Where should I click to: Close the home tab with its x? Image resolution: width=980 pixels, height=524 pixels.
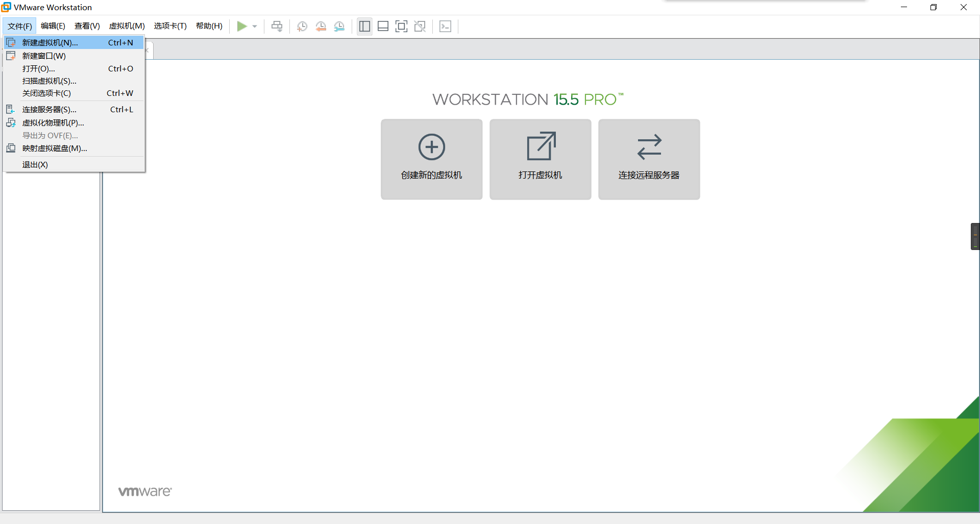(147, 50)
